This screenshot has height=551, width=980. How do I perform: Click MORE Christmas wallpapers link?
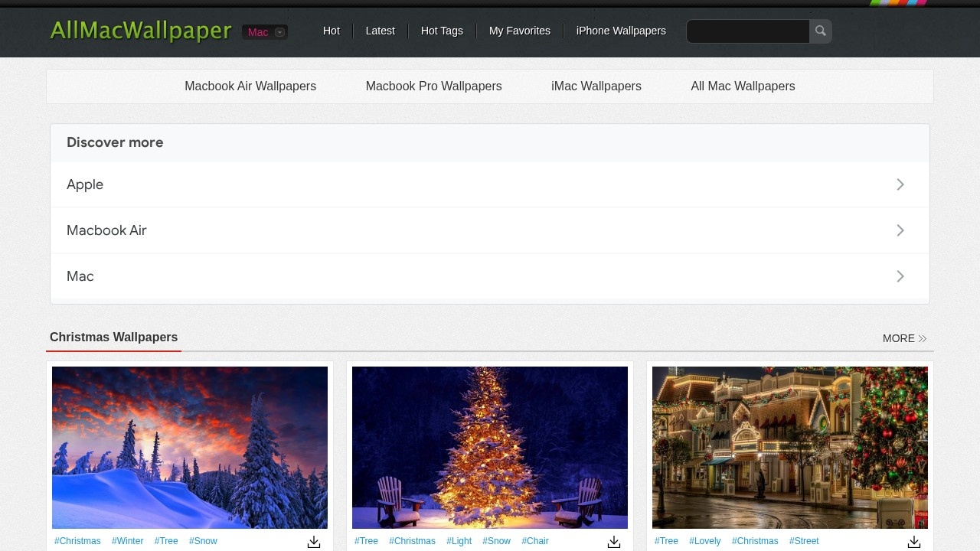[x=904, y=338]
